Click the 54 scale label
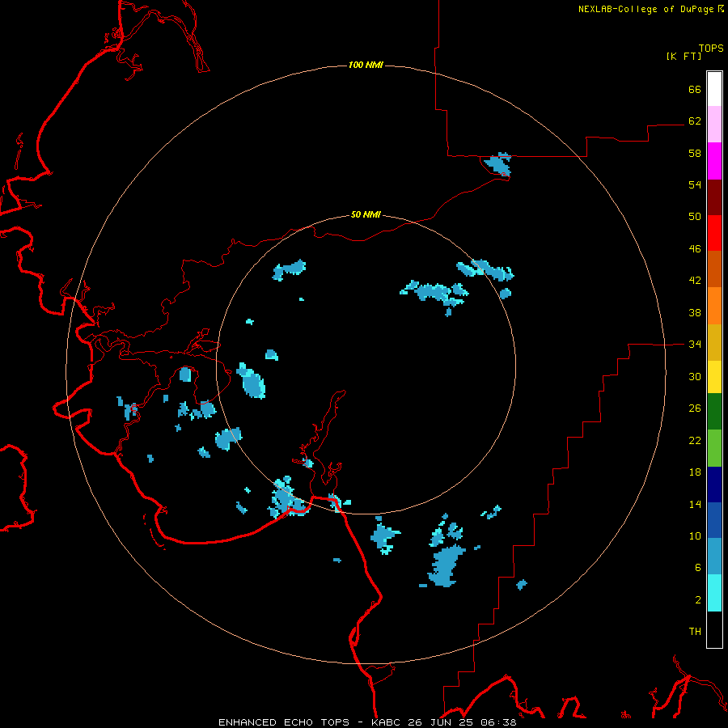This screenshot has height=728, width=728. pos(695,184)
